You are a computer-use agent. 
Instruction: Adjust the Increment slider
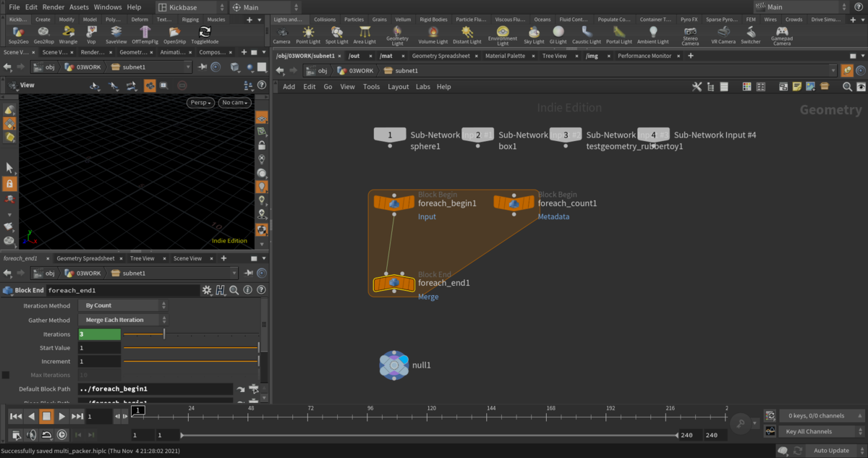pyautogui.click(x=191, y=361)
